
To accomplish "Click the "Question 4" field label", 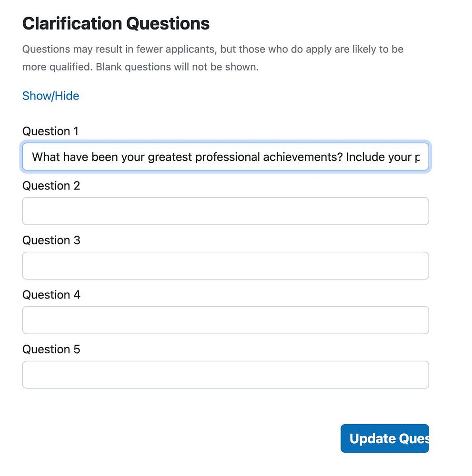I will pos(51,295).
